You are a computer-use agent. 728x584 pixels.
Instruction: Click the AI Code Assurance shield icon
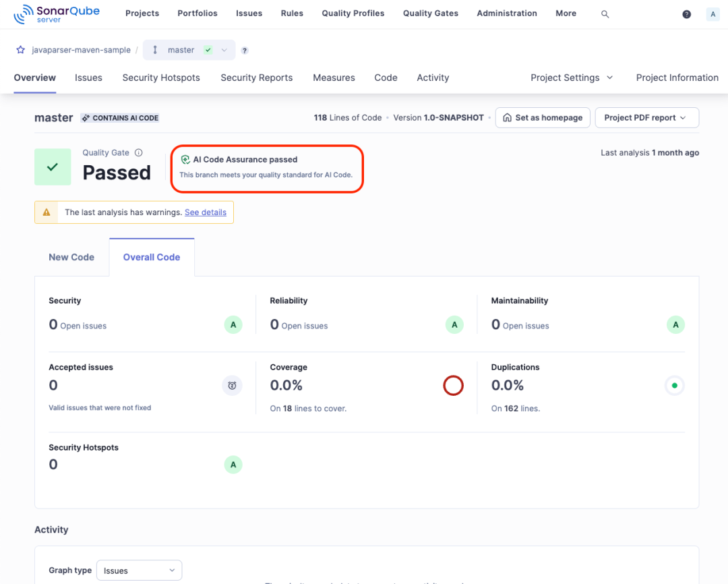click(x=185, y=160)
